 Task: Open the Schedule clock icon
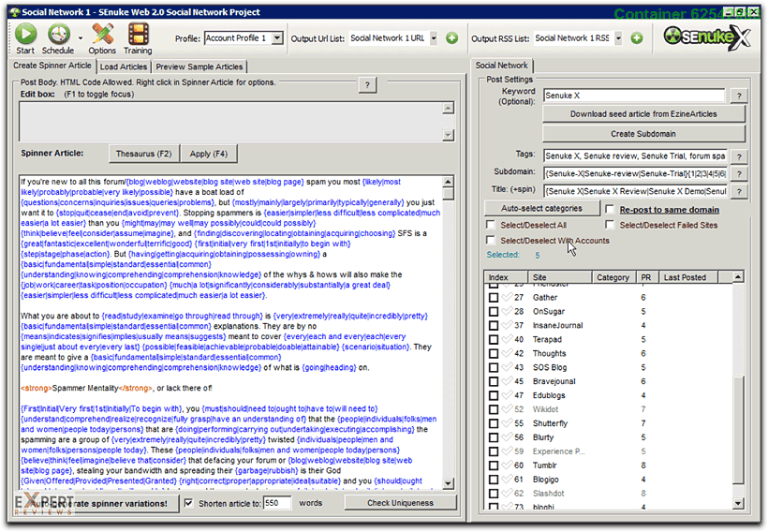(x=59, y=35)
